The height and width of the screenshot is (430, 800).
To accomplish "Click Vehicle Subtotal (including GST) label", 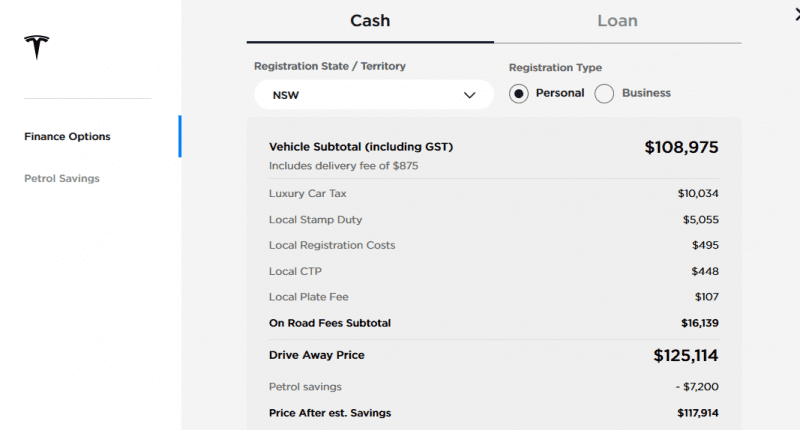I will tap(361, 147).
